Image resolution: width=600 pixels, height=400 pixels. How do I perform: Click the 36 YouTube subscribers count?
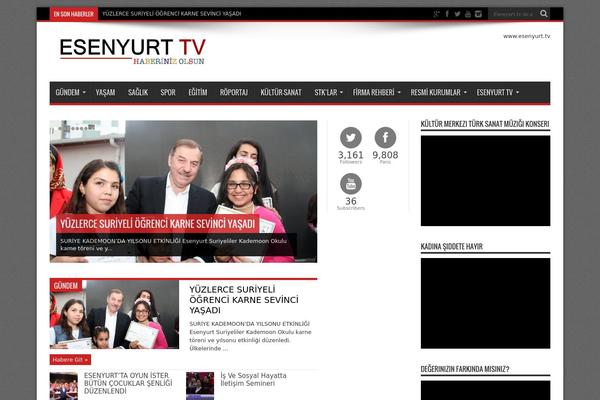[351, 201]
